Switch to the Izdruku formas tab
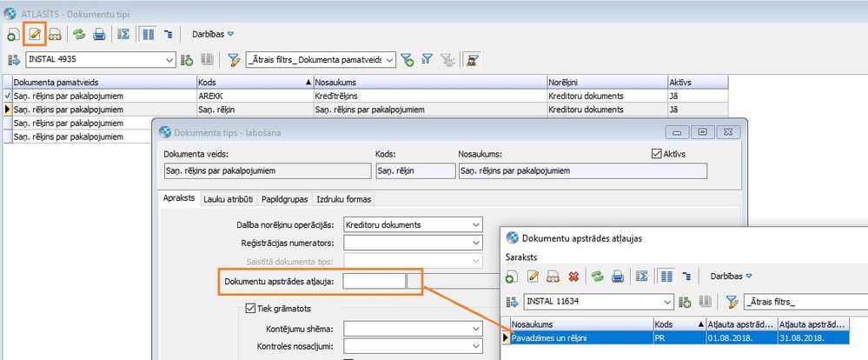The height and width of the screenshot is (360, 868). (x=346, y=199)
